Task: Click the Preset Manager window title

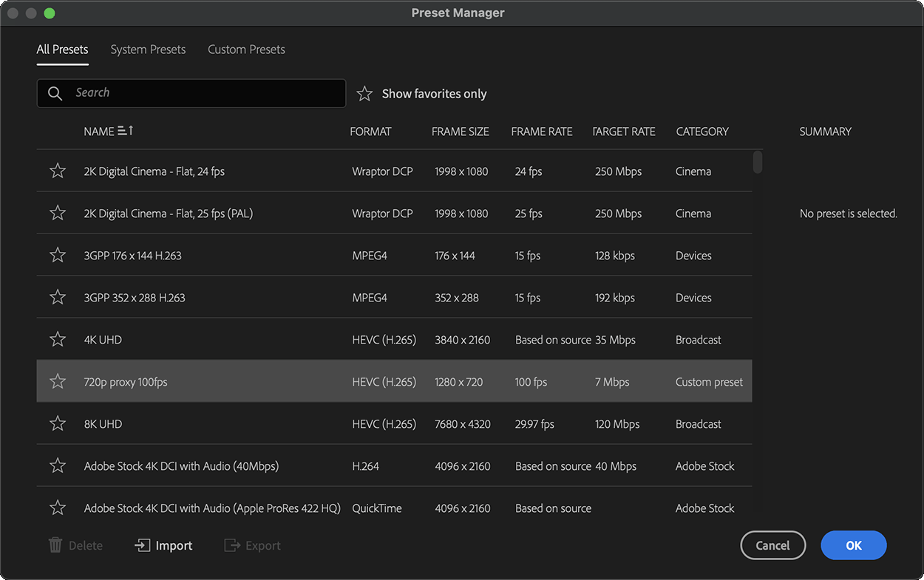Action: pyautogui.click(x=458, y=13)
